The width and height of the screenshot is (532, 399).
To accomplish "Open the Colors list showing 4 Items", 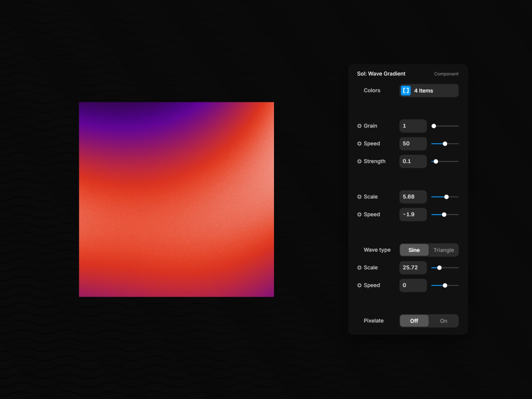I will 429,90.
